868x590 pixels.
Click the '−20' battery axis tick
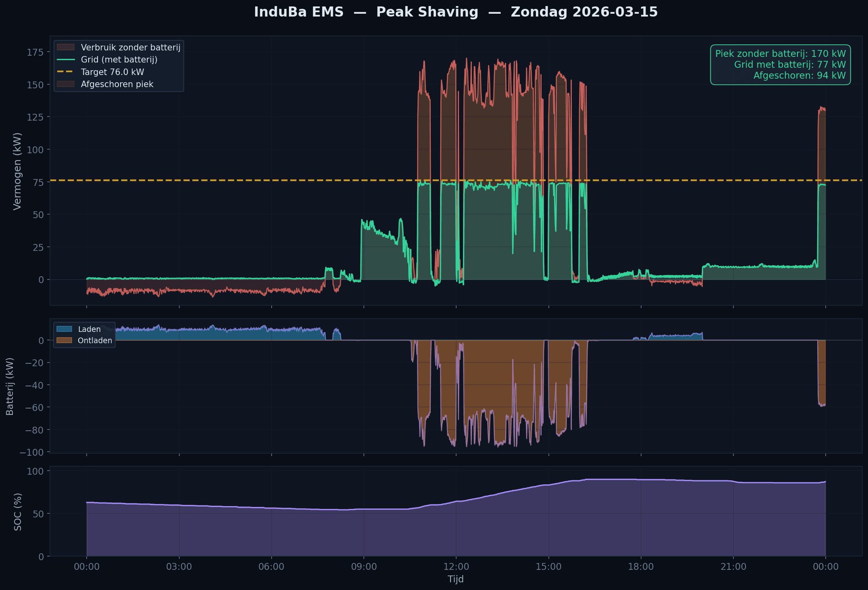34,363
